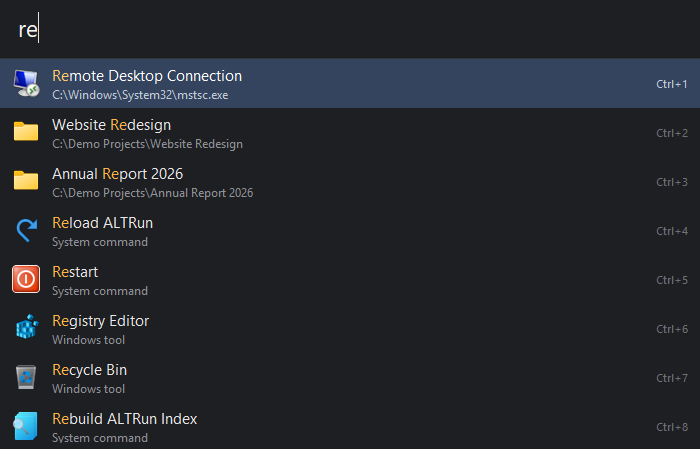Click the Recycle Bin icon
Image resolution: width=700 pixels, height=449 pixels.
click(26, 377)
